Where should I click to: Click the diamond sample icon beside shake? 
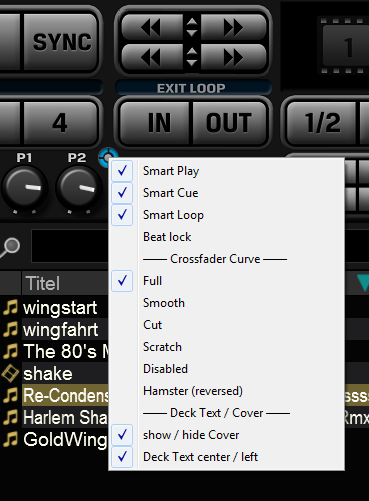10,373
